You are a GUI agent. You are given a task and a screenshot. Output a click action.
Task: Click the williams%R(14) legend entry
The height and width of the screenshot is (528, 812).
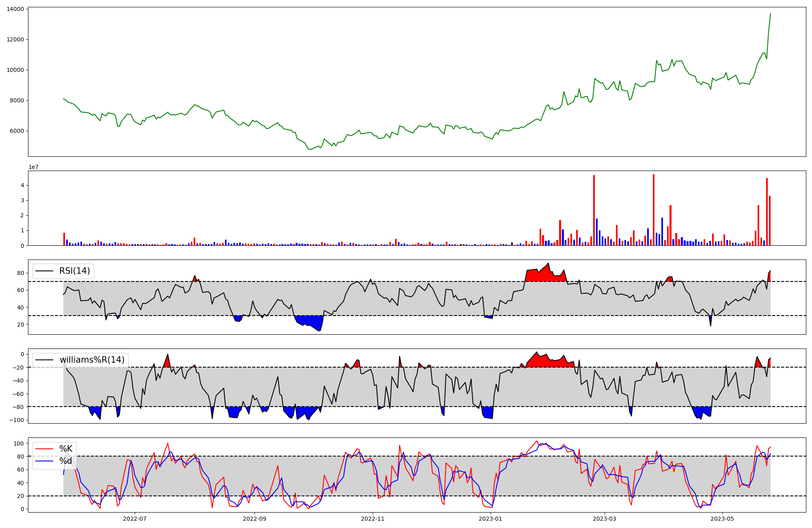tap(92, 360)
